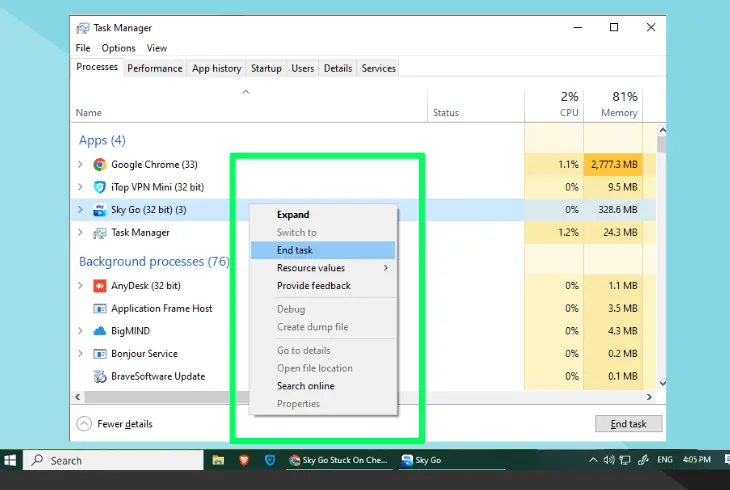Click the BigMIND cloud icon
The width and height of the screenshot is (730, 490).
pos(100,331)
